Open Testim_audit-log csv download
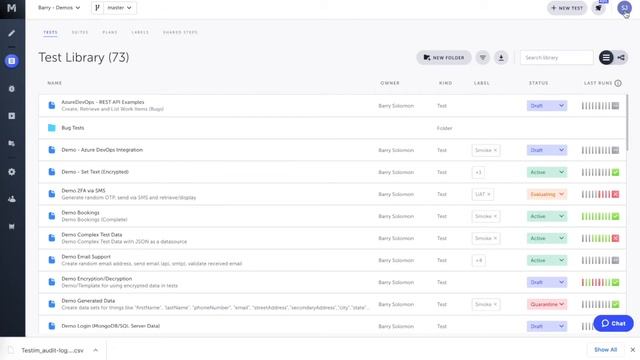The image size is (640, 360). [x=52, y=350]
